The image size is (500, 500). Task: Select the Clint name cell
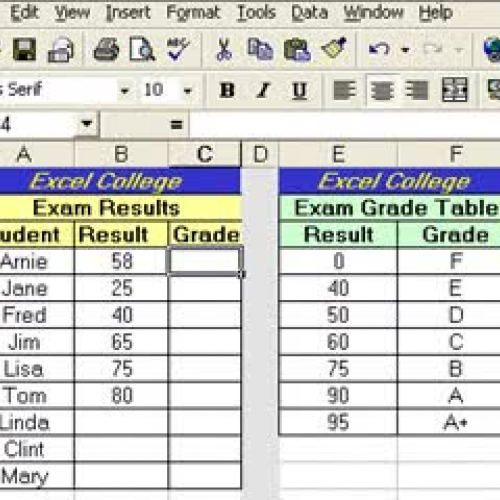click(x=36, y=449)
